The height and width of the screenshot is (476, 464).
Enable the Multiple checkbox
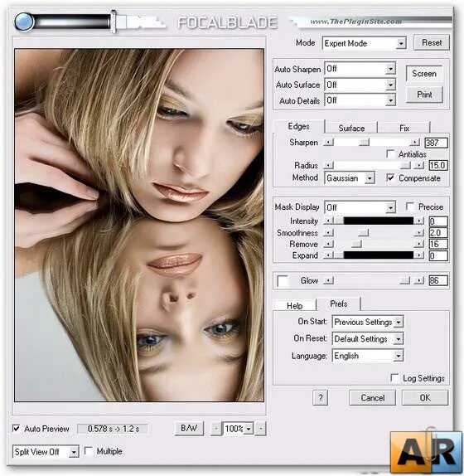pyautogui.click(x=89, y=451)
